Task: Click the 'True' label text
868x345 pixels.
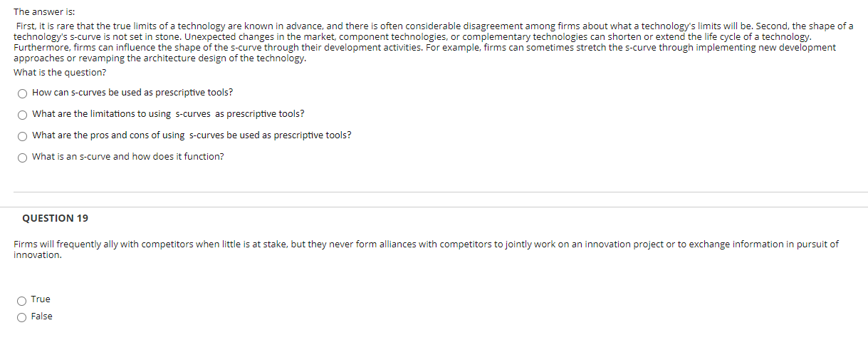Action: (x=41, y=299)
